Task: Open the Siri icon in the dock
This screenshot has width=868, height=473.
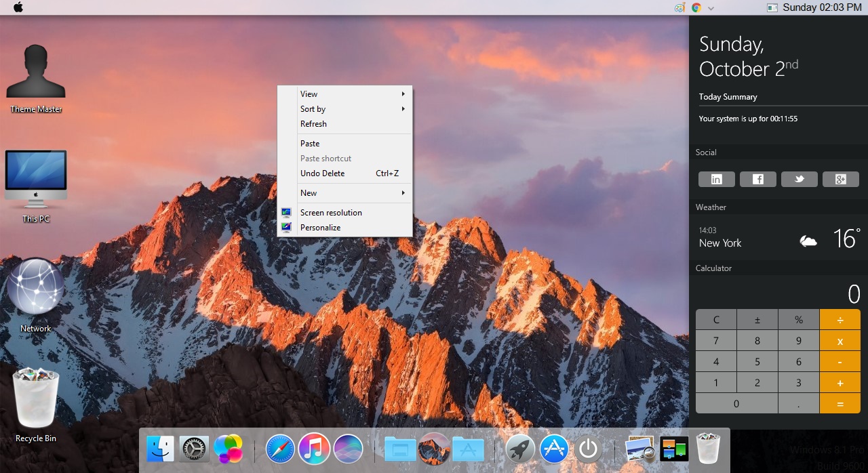Action: 348,449
